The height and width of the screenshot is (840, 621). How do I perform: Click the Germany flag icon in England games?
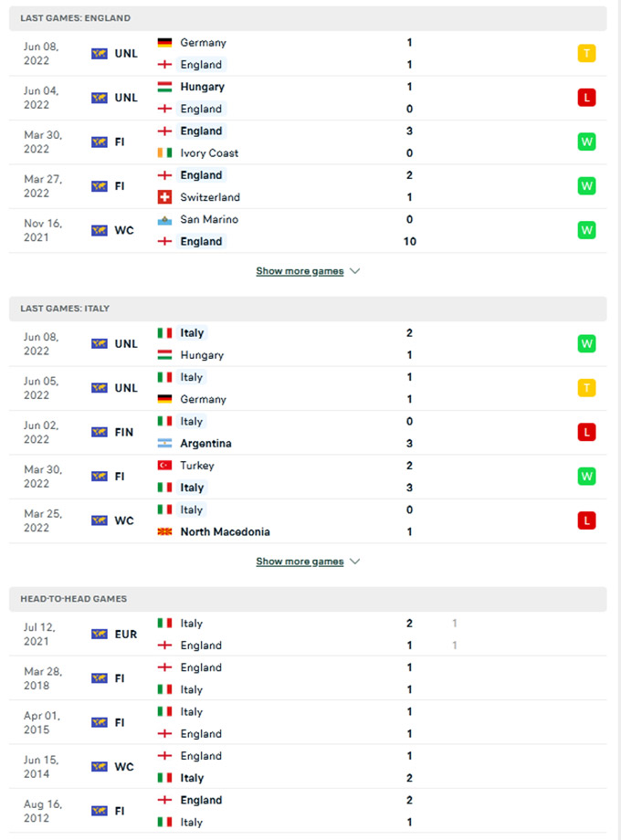click(165, 43)
